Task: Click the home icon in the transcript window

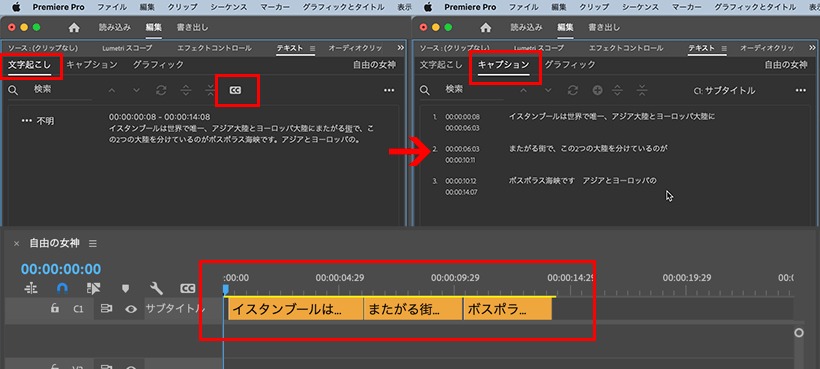Action: click(x=74, y=28)
